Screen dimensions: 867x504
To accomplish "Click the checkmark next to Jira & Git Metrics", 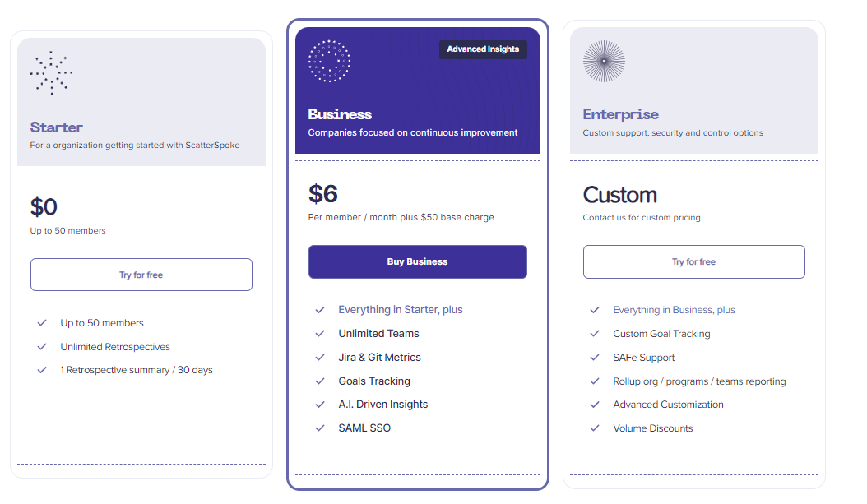I will click(320, 358).
